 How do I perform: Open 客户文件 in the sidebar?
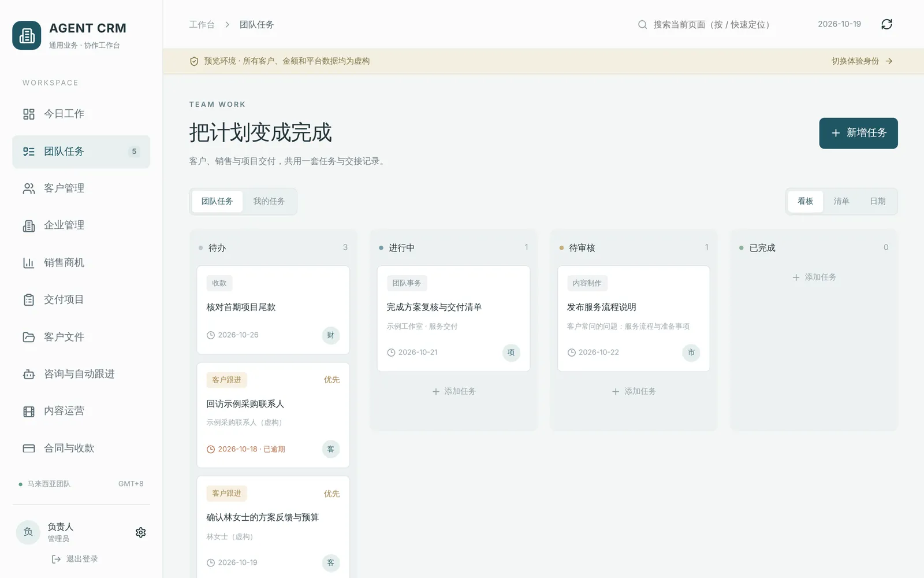tap(81, 337)
